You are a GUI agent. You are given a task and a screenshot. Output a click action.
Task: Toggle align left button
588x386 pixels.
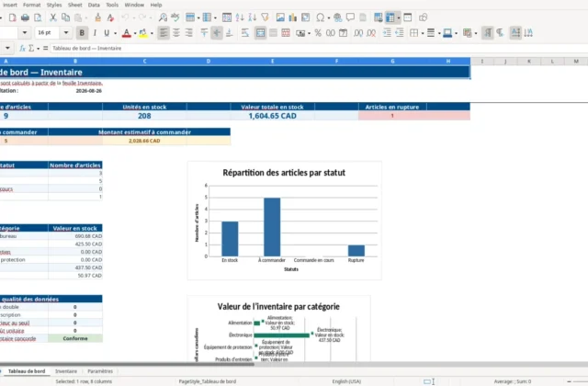tap(164, 33)
